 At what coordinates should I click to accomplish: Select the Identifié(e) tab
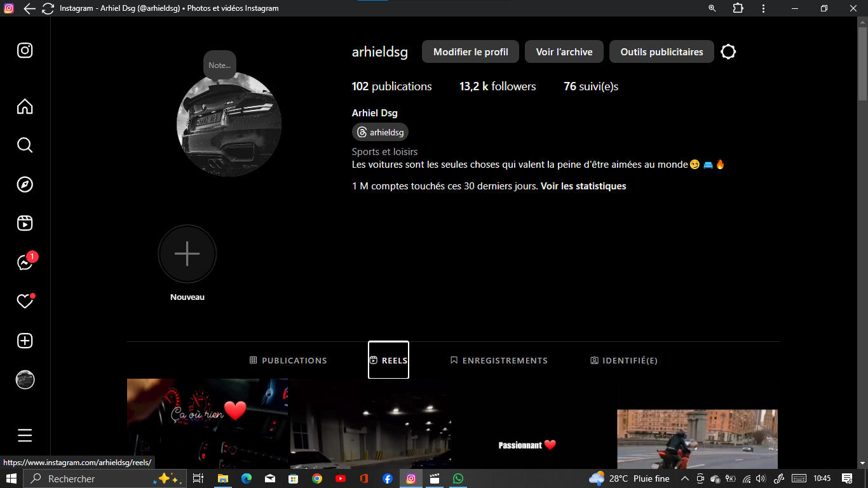pyautogui.click(x=624, y=360)
